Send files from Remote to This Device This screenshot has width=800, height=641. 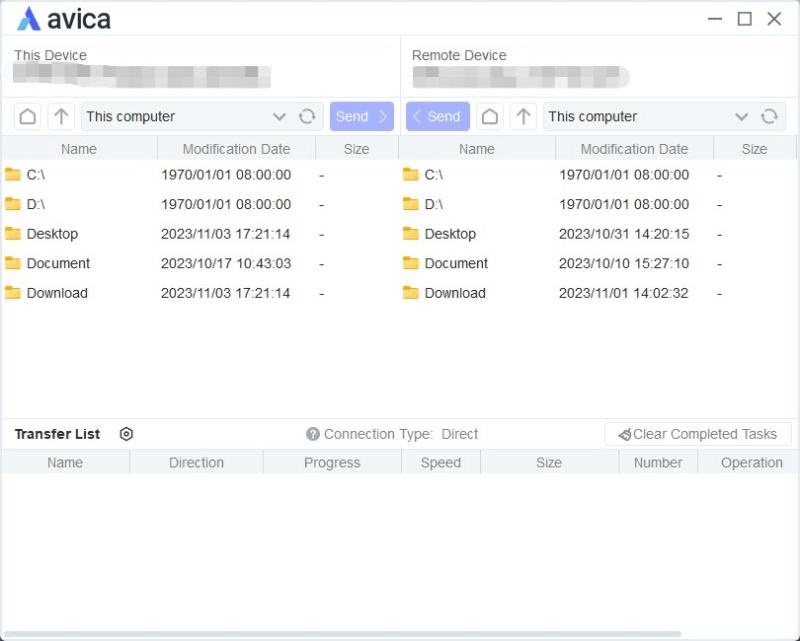(438, 116)
